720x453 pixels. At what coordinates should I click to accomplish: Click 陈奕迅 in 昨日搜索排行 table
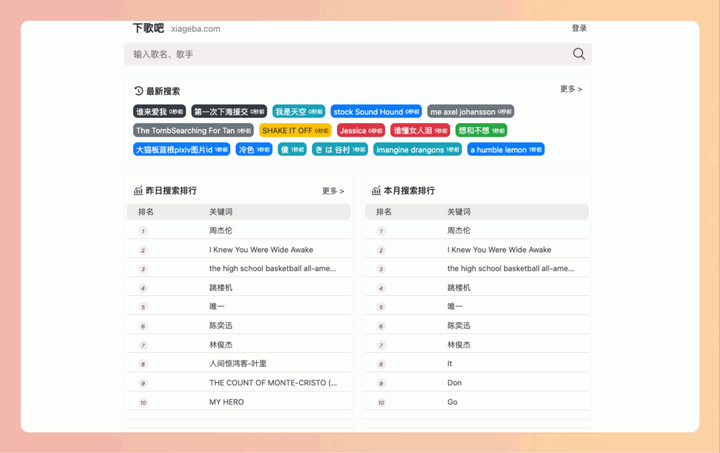(x=221, y=325)
